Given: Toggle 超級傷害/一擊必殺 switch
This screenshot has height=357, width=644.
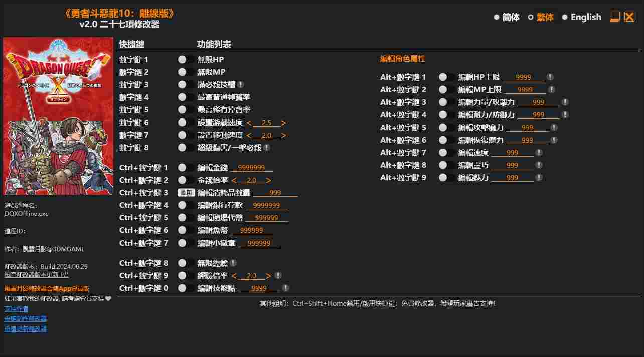Looking at the screenshot, I should (x=186, y=148).
